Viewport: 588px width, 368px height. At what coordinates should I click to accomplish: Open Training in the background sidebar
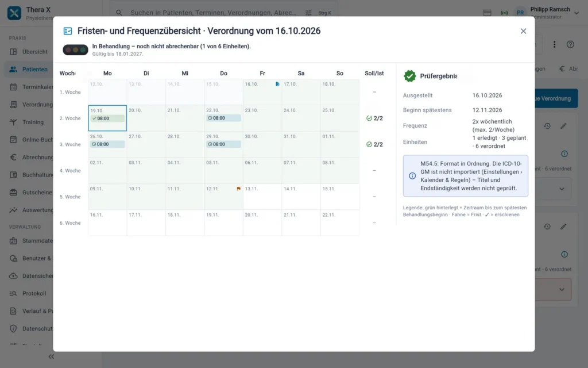[x=29, y=122]
